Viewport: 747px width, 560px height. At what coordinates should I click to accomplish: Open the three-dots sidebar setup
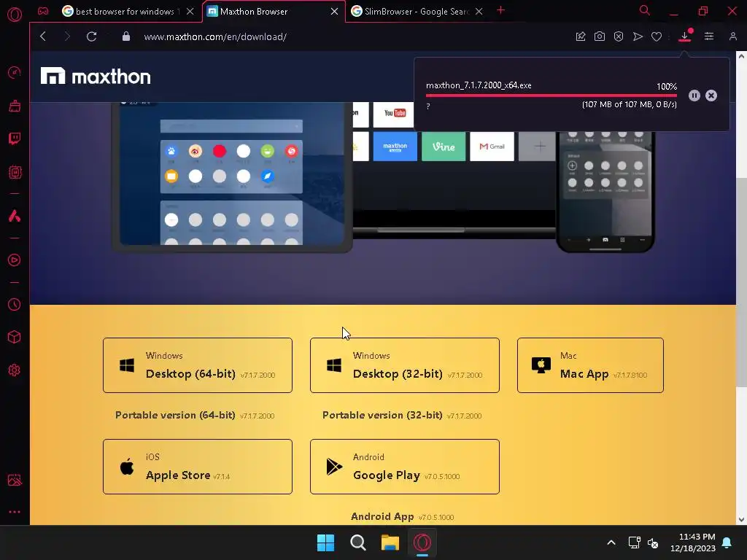click(15, 512)
